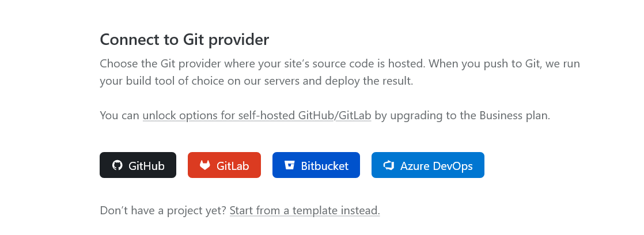Connect using the black GitHub button
Image resolution: width=644 pixels, height=235 pixels.
138,165
